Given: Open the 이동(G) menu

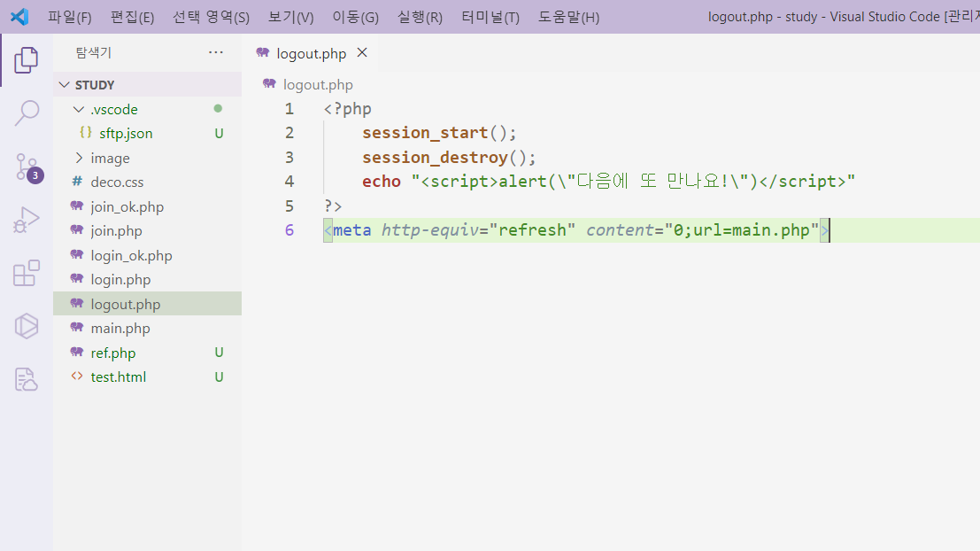Looking at the screenshot, I should click(355, 17).
